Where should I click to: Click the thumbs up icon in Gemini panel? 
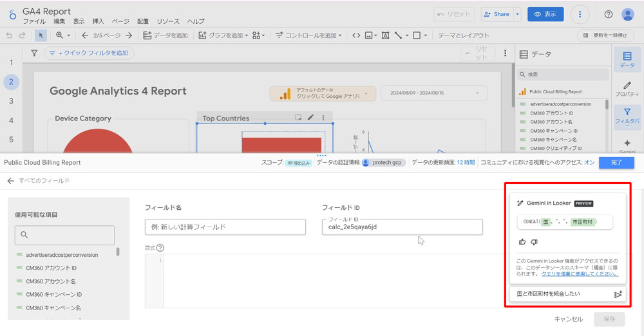click(x=522, y=242)
